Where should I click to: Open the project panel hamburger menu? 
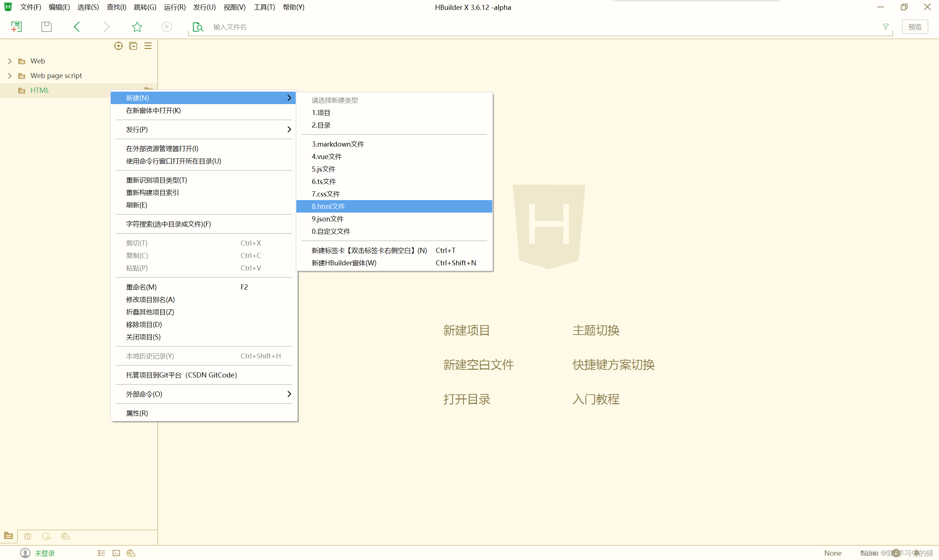(x=148, y=46)
